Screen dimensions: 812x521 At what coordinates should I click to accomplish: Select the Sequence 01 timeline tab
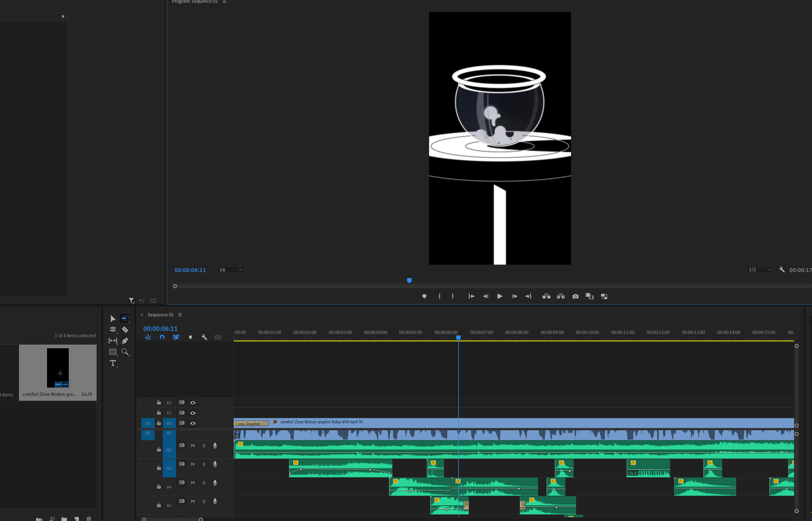pyautogui.click(x=160, y=315)
